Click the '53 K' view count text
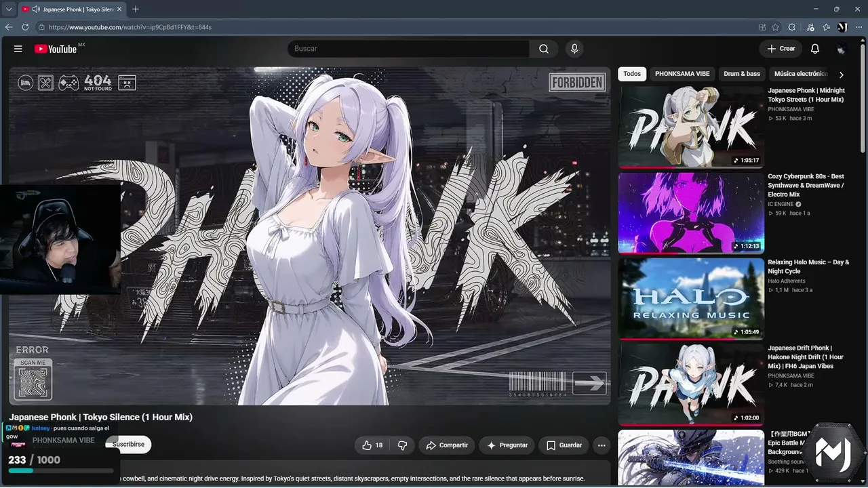Screen dimensions: 868x488 tap(781, 118)
